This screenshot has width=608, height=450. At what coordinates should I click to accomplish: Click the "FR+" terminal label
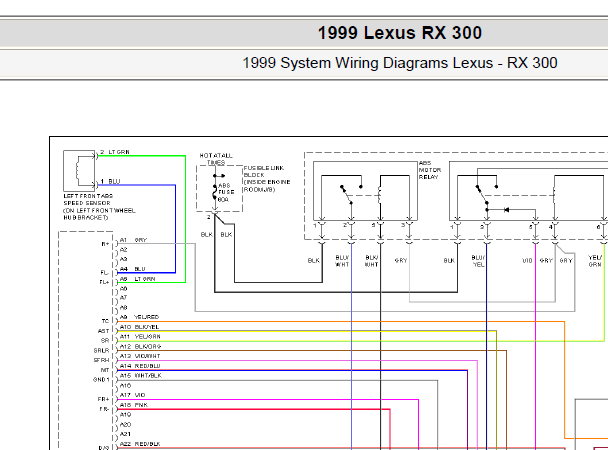[104, 399]
